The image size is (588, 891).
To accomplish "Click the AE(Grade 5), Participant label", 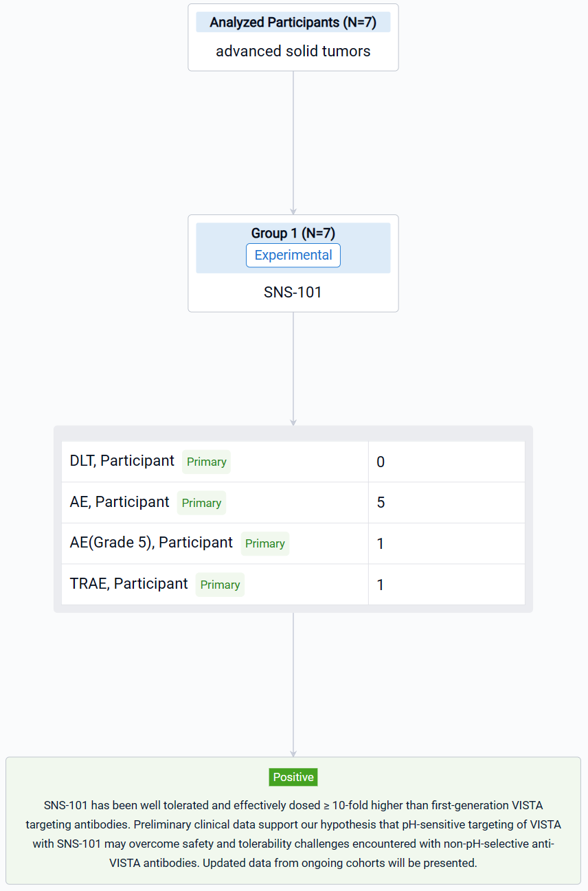I will 151,543.
